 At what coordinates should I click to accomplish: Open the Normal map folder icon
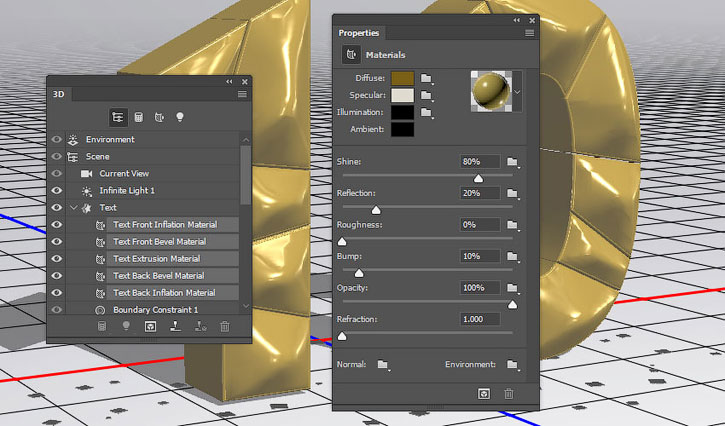coord(383,364)
